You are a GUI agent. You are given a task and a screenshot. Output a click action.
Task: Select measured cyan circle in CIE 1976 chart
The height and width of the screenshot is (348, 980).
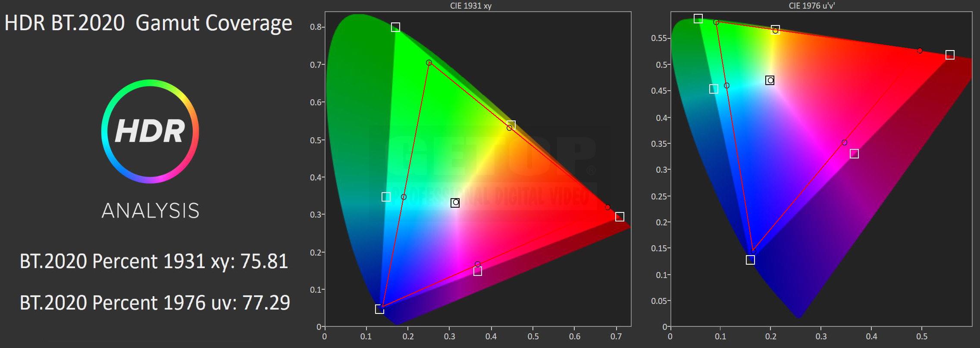(726, 85)
